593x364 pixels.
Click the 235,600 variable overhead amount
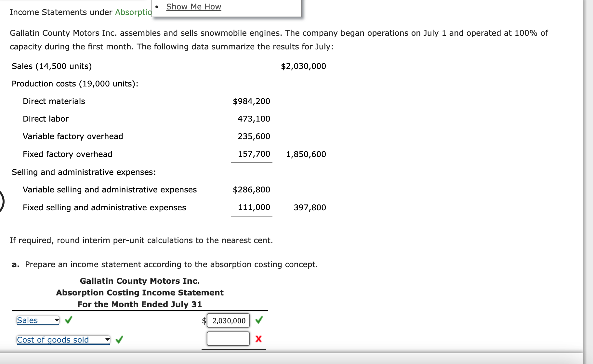coord(254,136)
